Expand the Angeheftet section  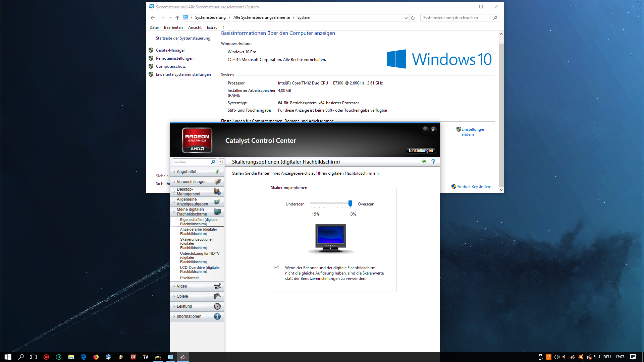pyautogui.click(x=174, y=172)
